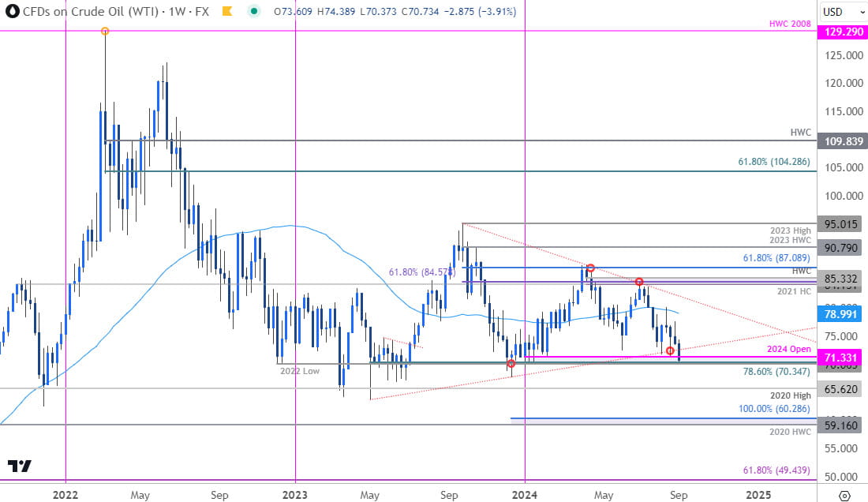Click the C70.734 close value in header

(x=420, y=11)
